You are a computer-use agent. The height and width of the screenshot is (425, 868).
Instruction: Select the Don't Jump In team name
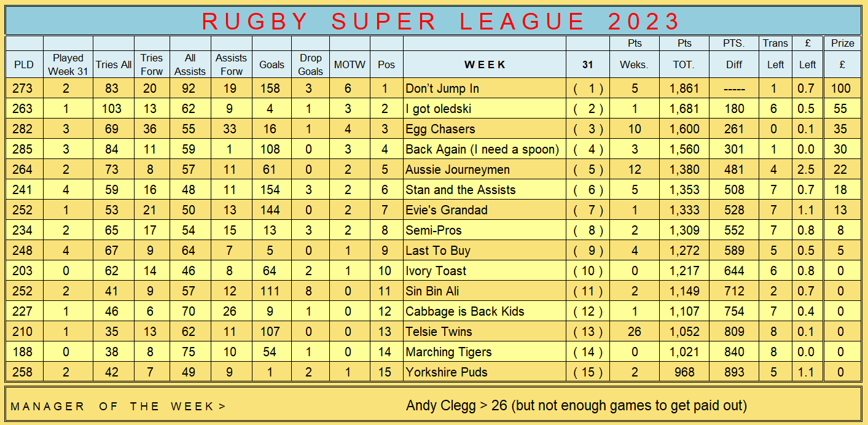pos(442,88)
